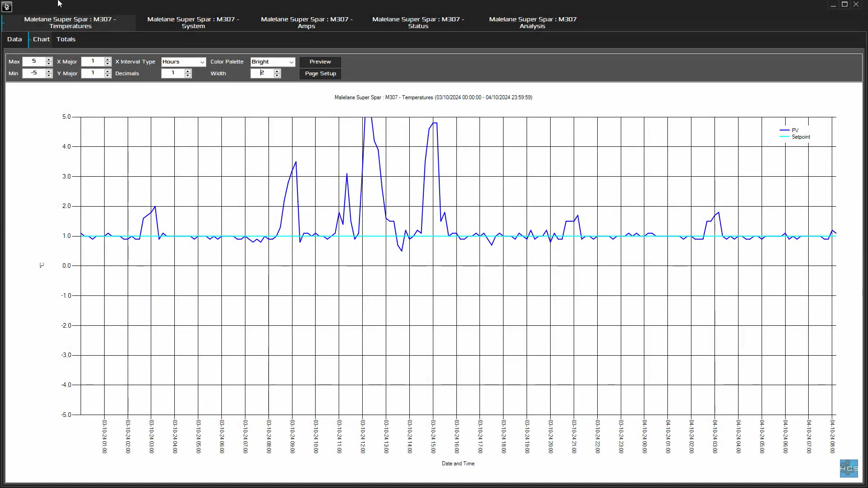868x488 pixels.
Task: Click the chart title text
Action: coord(433,97)
